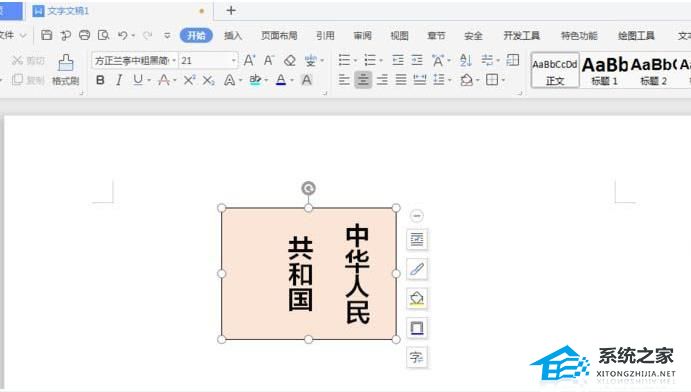Click the Print icon in quick access toolbar
Viewport: 691px width, 392px height.
pyautogui.click(x=84, y=35)
